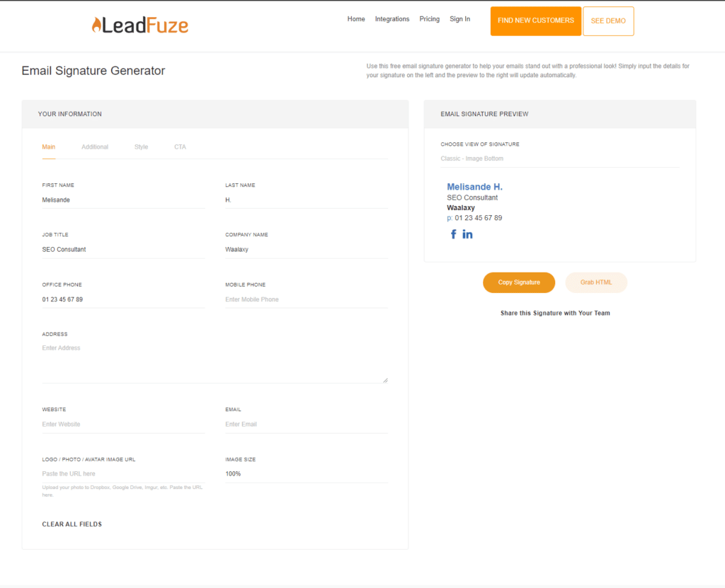Focus the Mobile Phone input field
725x588 pixels.
click(x=306, y=300)
